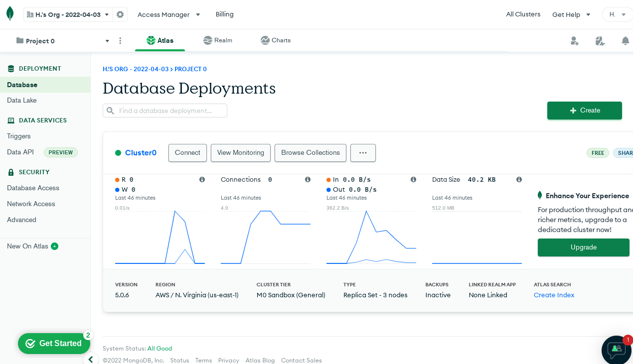Open the project activity feed icon

(600, 41)
